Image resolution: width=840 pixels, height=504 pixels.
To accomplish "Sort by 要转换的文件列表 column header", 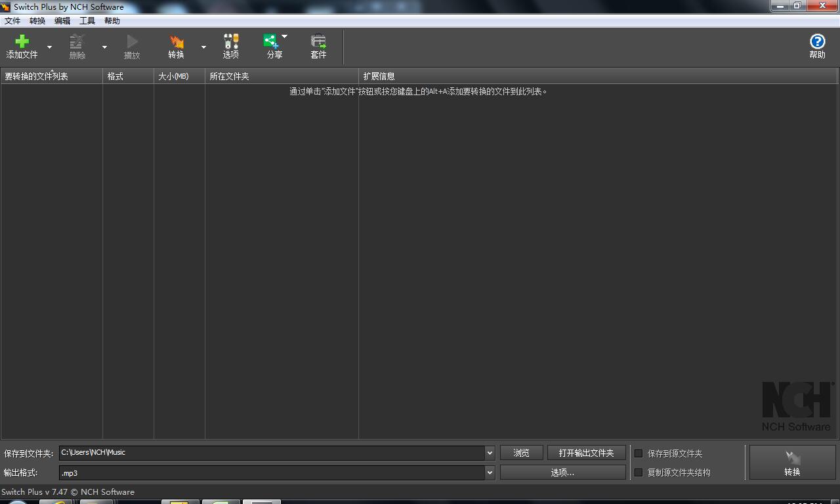I will tap(52, 76).
